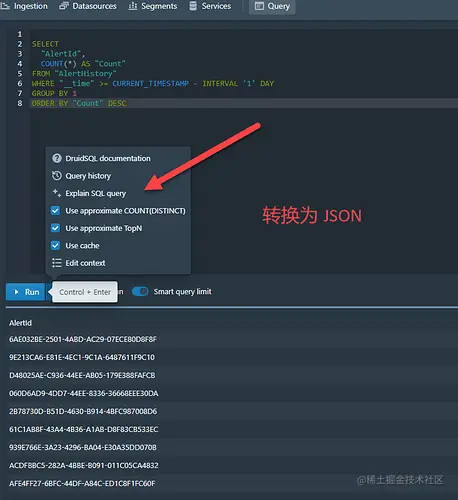Uncheck Use approximate COUNT(DISTINCT)
Image resolution: width=458 pixels, height=500 pixels.
coord(55,211)
